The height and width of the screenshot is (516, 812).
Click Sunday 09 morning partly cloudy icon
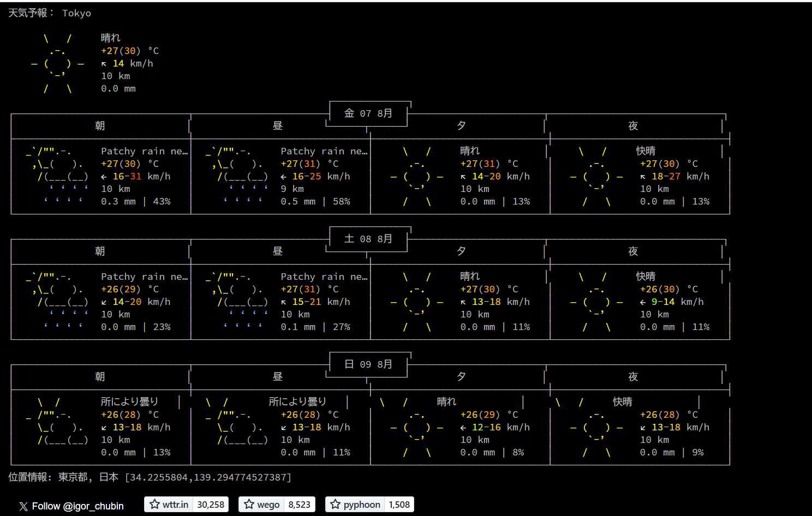click(57, 421)
